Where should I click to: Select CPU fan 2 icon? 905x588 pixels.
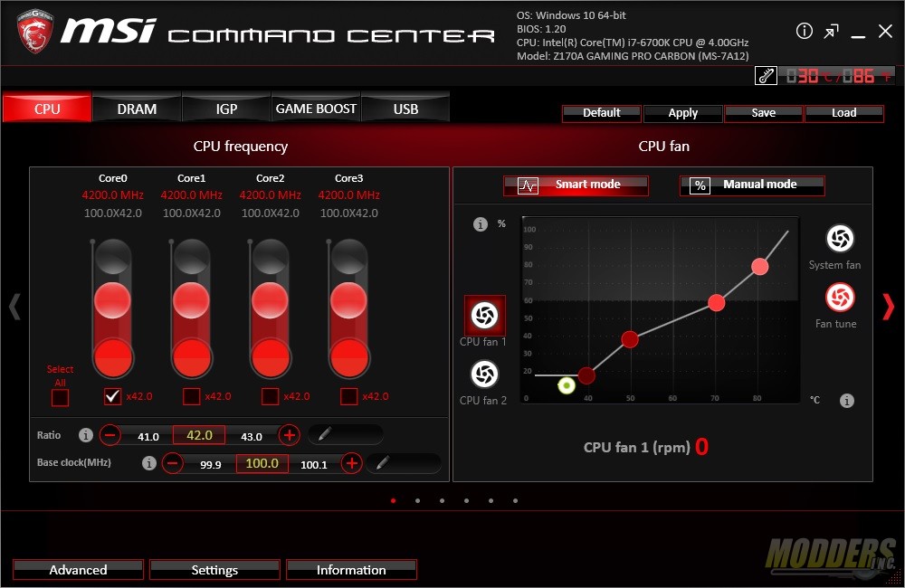(484, 374)
